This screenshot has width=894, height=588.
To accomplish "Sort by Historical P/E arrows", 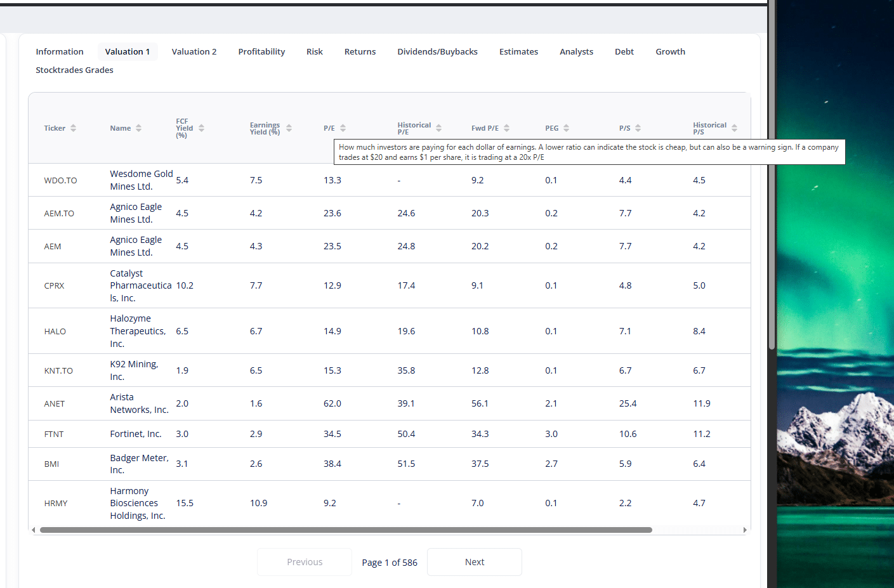I will click(x=438, y=128).
